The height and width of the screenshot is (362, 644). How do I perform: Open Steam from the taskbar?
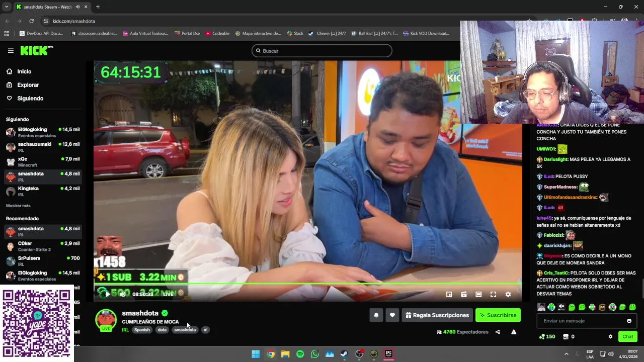344,354
